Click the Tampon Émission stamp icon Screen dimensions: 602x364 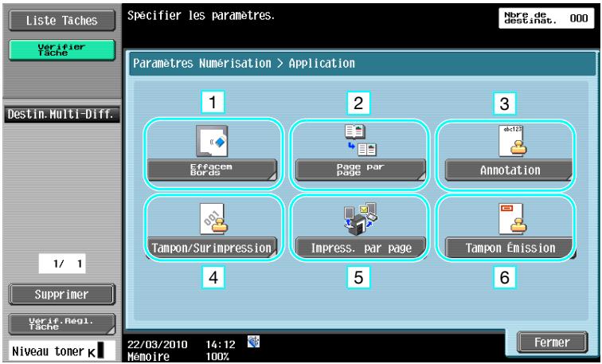513,218
